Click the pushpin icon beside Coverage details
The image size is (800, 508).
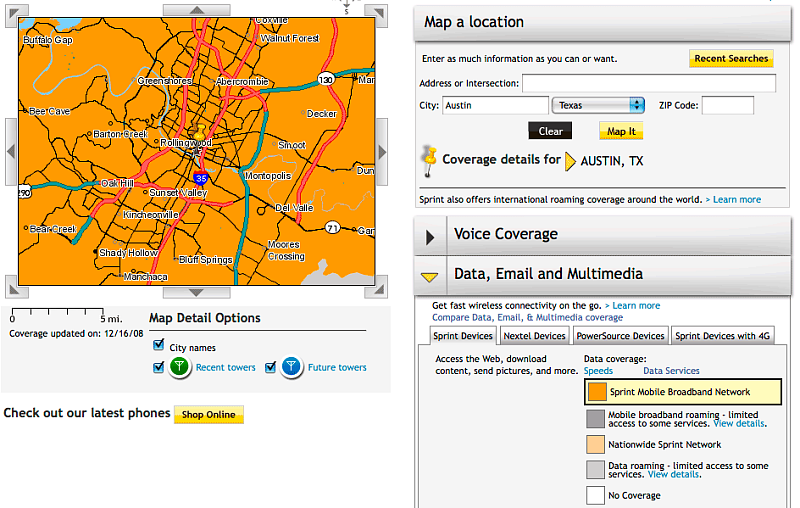[430, 161]
